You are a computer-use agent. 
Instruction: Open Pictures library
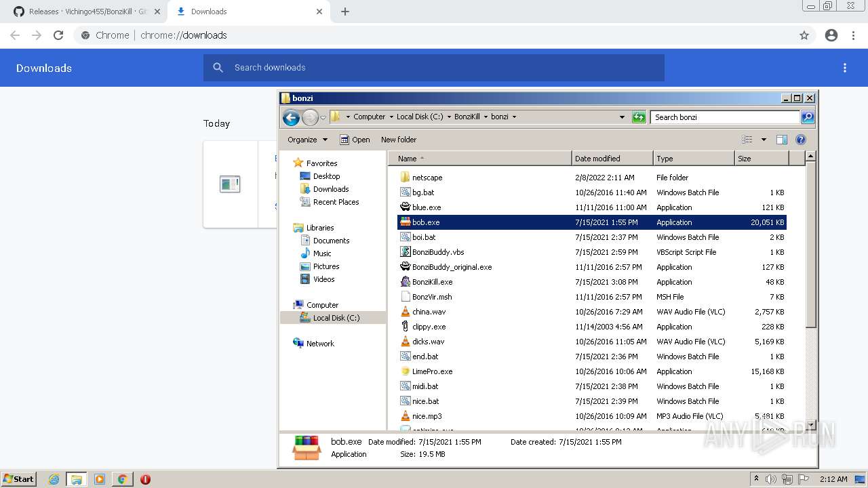tap(326, 266)
